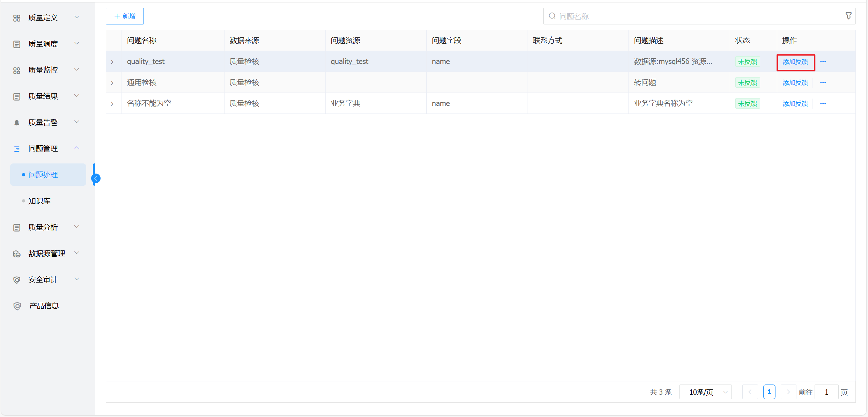Click the 新增 button

[x=125, y=16]
